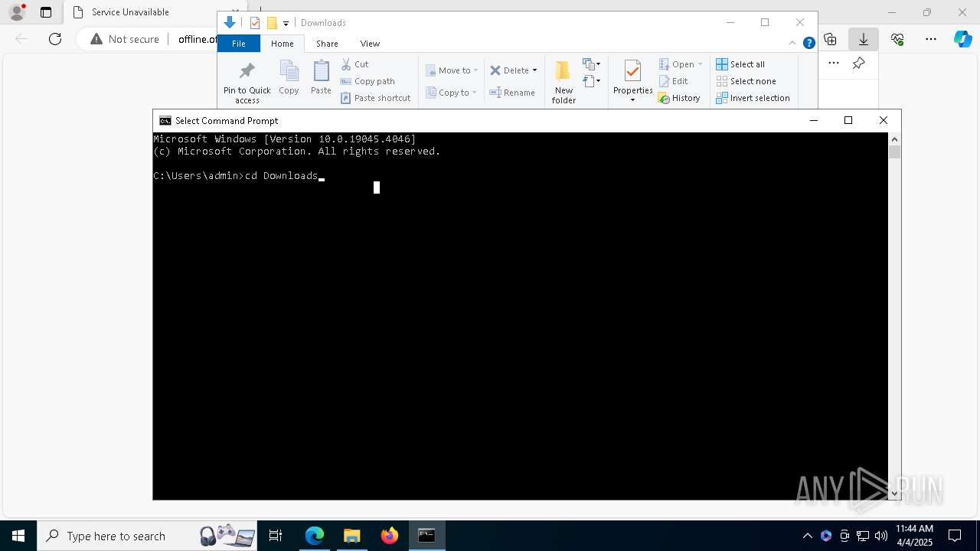The height and width of the screenshot is (551, 980).
Task: Switch to the Share ribbon tab
Action: point(327,44)
